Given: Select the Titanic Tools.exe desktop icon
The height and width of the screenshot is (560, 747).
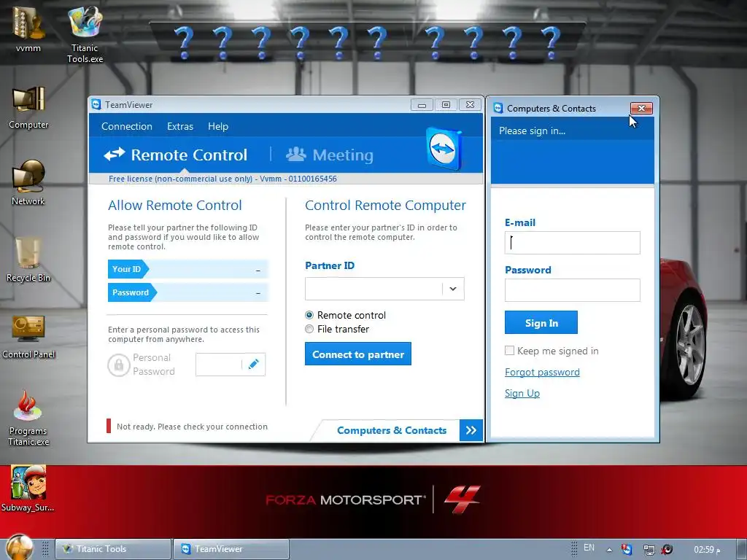Looking at the screenshot, I should pyautogui.click(x=85, y=34).
